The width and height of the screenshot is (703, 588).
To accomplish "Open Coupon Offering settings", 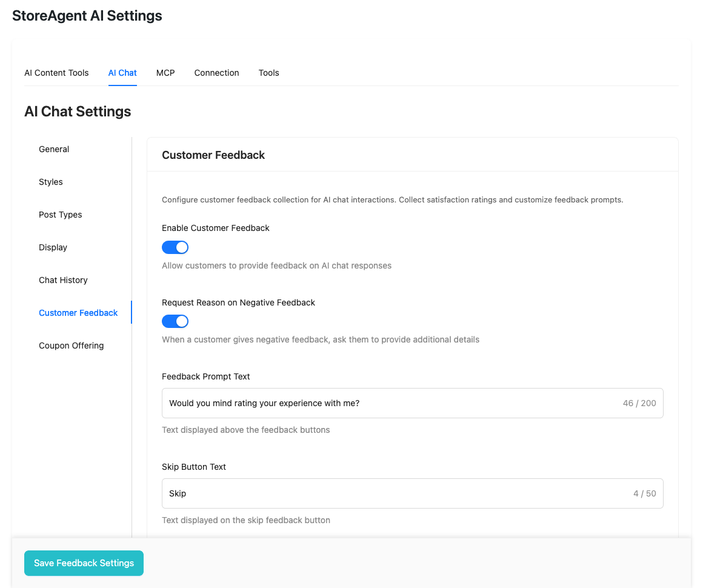I will pyautogui.click(x=72, y=346).
